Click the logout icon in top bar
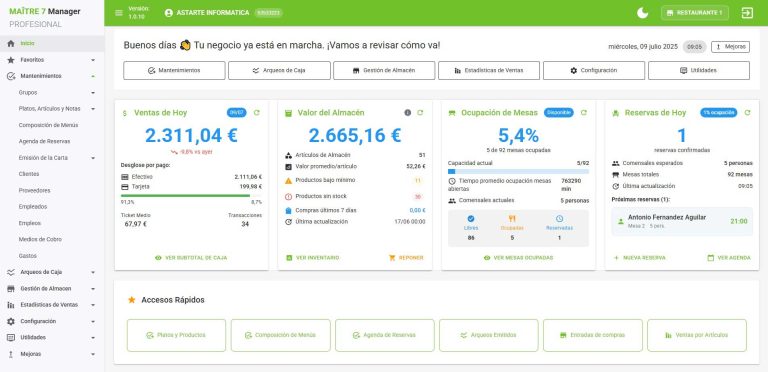This screenshot has width=768, height=372. pyautogui.click(x=747, y=13)
